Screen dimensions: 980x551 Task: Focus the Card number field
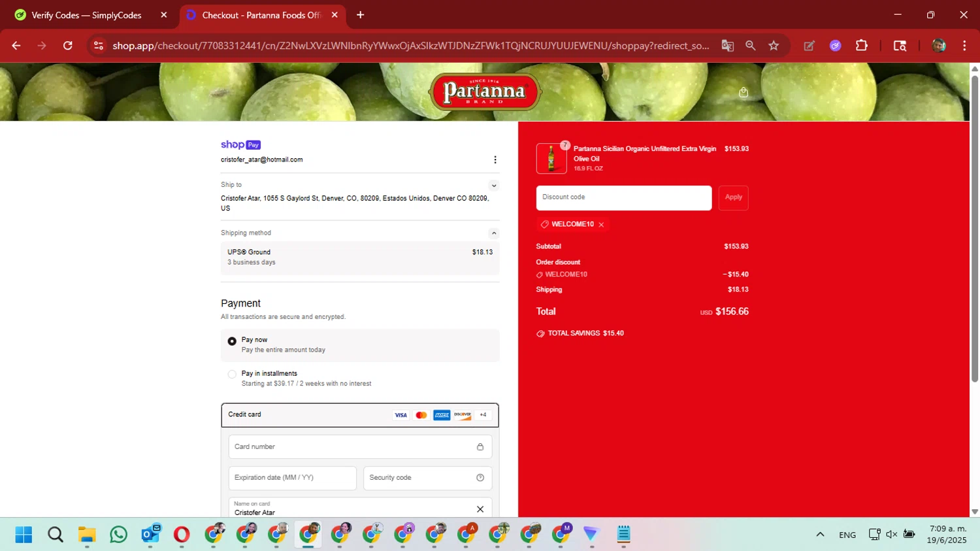click(360, 447)
